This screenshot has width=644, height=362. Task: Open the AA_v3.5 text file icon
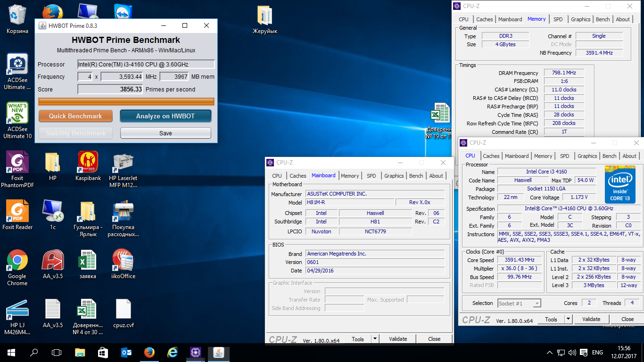pyautogui.click(x=52, y=313)
